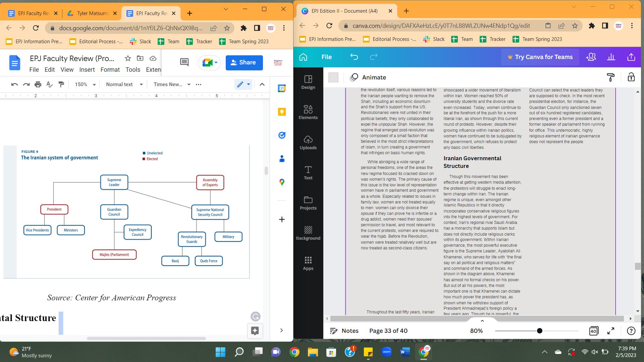Open Times New Roman font dropdown
This screenshot has width=644, height=362.
(x=172, y=84)
